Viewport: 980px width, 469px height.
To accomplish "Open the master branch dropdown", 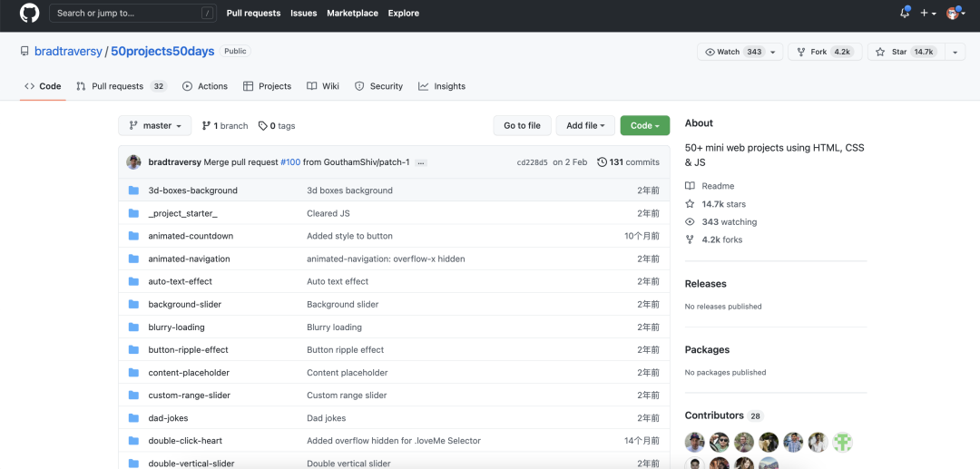I will tap(154, 125).
